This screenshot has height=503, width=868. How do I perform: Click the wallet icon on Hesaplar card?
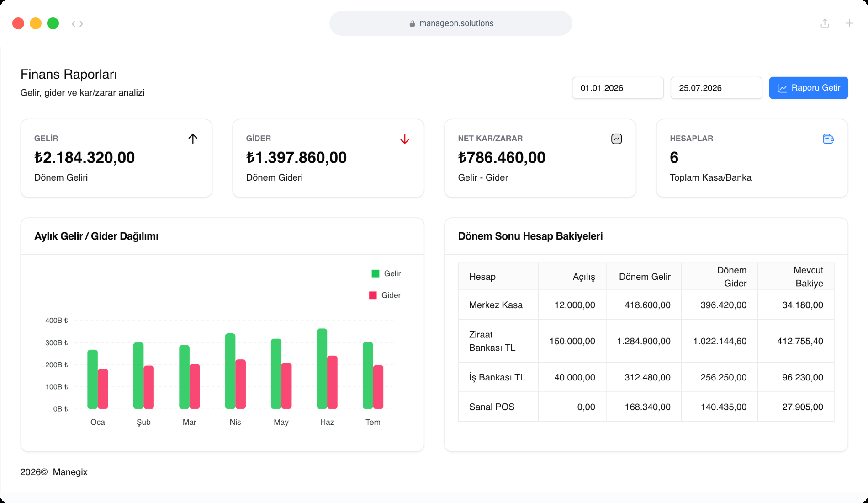(x=828, y=139)
